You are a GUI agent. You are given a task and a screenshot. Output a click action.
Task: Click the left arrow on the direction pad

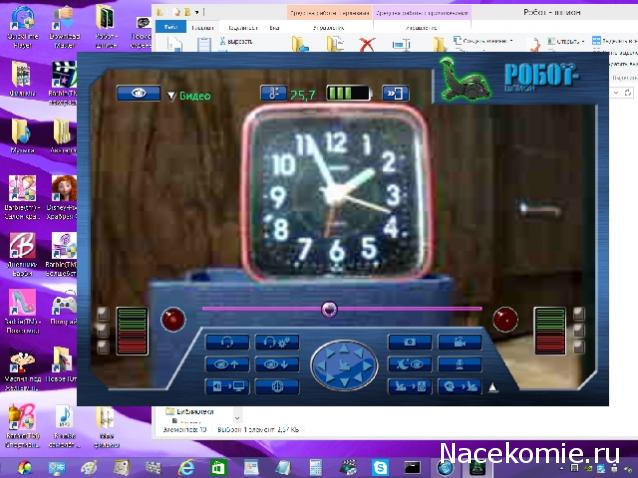(321, 366)
